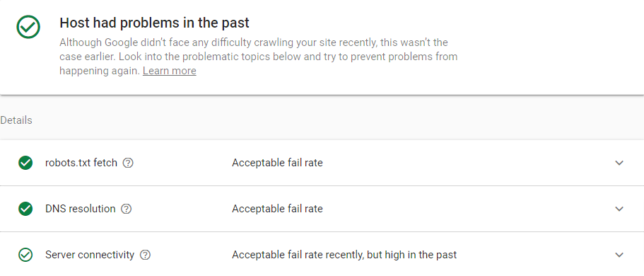Select the robots.txt fetch label
The width and height of the screenshot is (644, 276).
pos(81,163)
